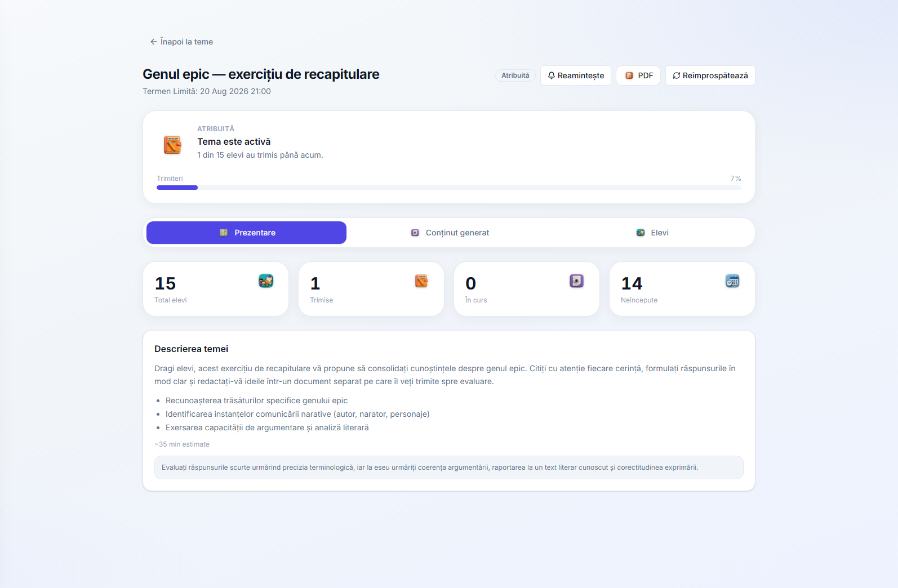Screen dimensions: 898x588
Task: Click the refresh arrows icon
Action: [677, 75]
